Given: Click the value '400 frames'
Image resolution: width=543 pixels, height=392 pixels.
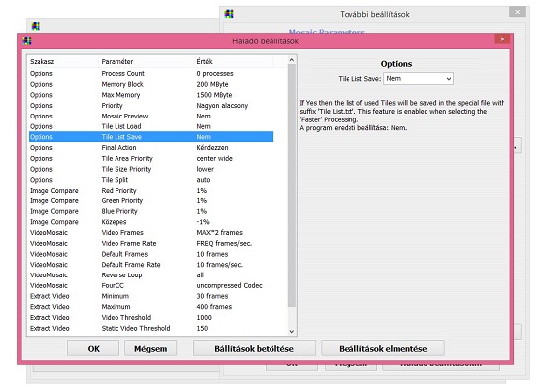Looking at the screenshot, I should pyautogui.click(x=214, y=307).
